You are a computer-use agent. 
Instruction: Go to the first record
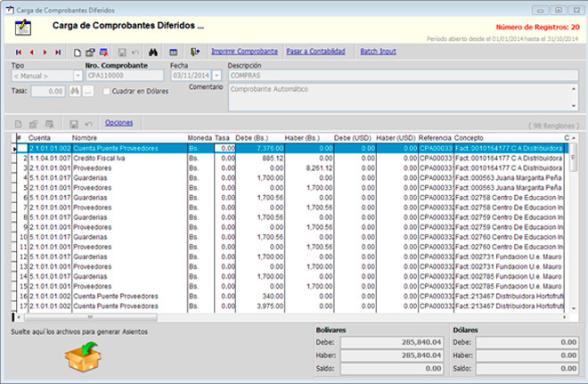point(18,52)
